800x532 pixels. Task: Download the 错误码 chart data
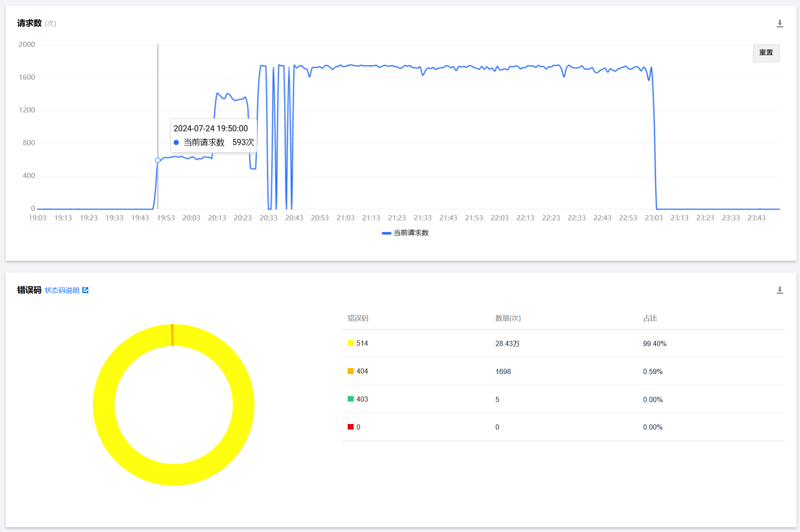coord(779,290)
